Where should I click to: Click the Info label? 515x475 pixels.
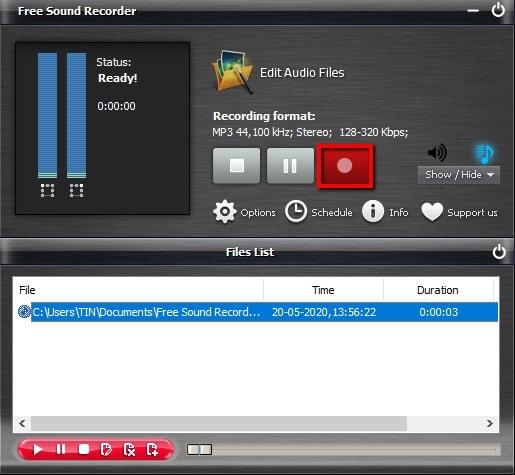coord(399,212)
